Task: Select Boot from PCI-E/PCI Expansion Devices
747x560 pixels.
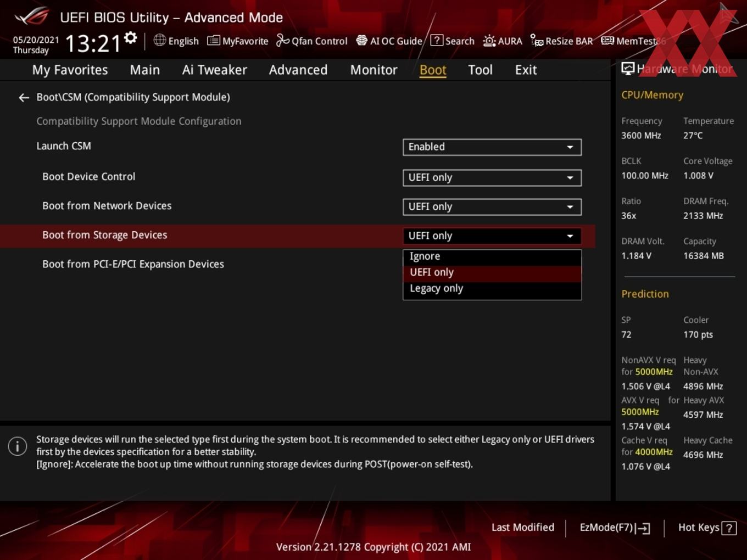Action: [x=133, y=264]
